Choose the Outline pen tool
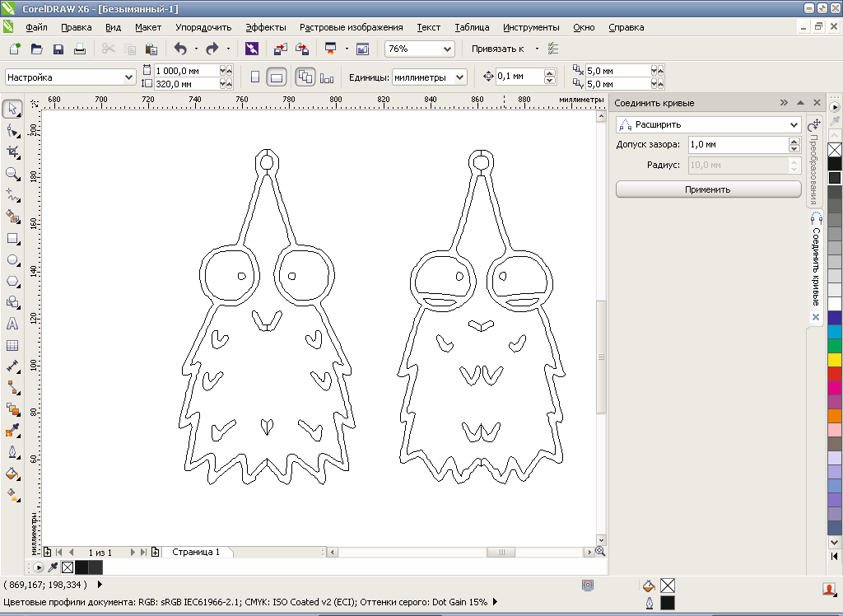This screenshot has width=843, height=616. [12, 452]
